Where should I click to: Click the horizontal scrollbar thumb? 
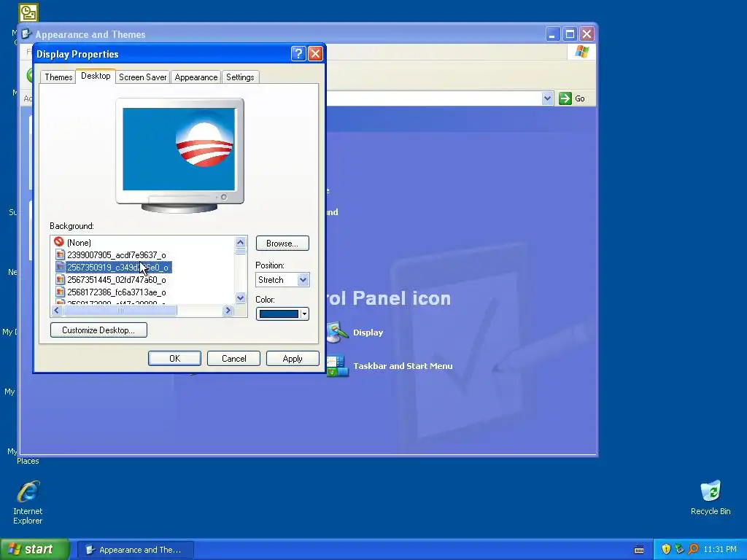120,311
